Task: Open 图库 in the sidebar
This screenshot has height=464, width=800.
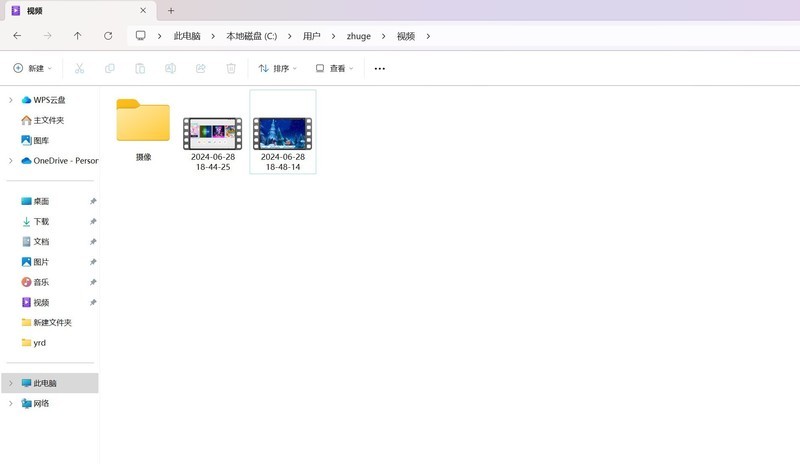Action: [35, 140]
